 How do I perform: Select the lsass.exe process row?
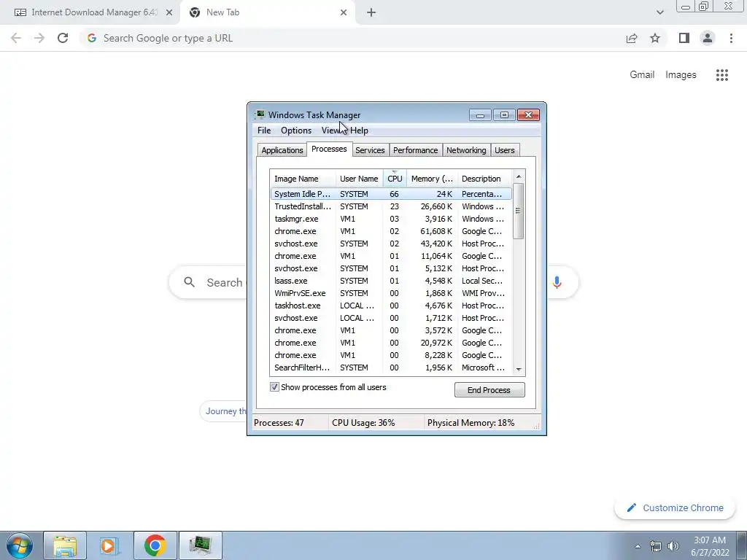pos(391,281)
